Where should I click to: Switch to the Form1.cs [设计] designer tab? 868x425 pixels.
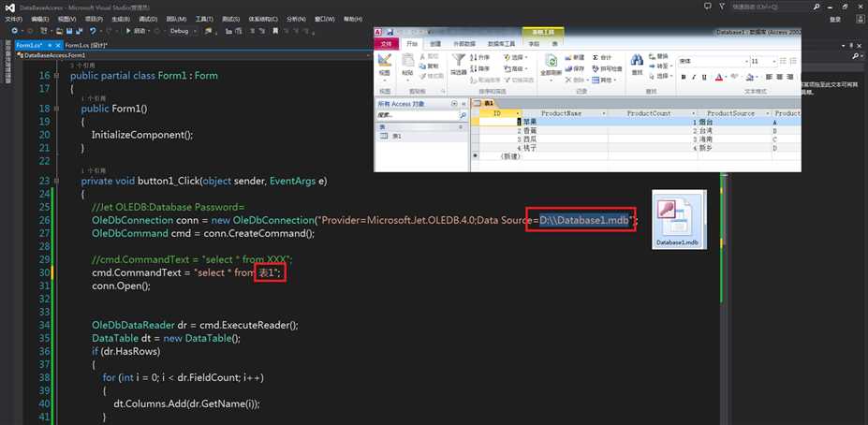click(x=86, y=45)
